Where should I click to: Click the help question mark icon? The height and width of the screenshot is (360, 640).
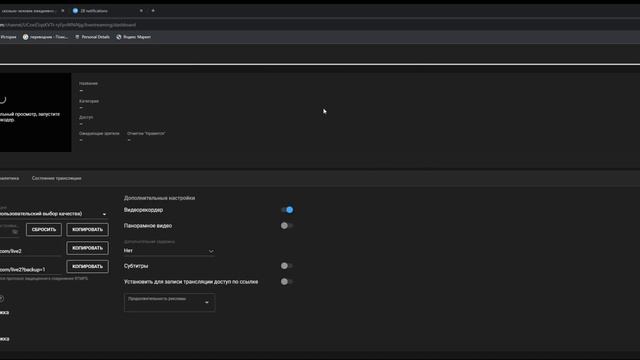coord(2,299)
